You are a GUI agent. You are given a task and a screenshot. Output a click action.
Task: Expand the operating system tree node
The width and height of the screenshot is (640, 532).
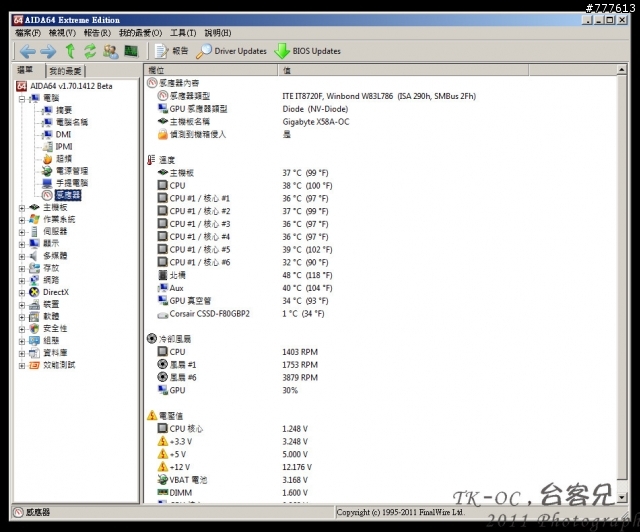tap(22, 220)
